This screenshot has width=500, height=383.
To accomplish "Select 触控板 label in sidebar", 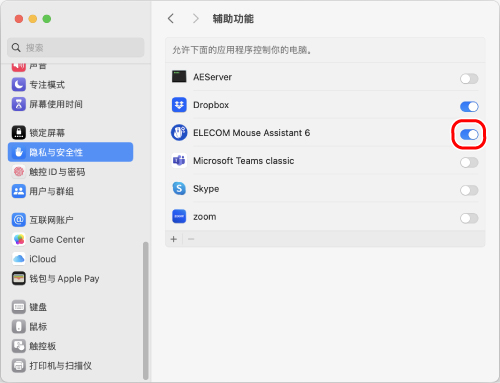I will tap(43, 346).
